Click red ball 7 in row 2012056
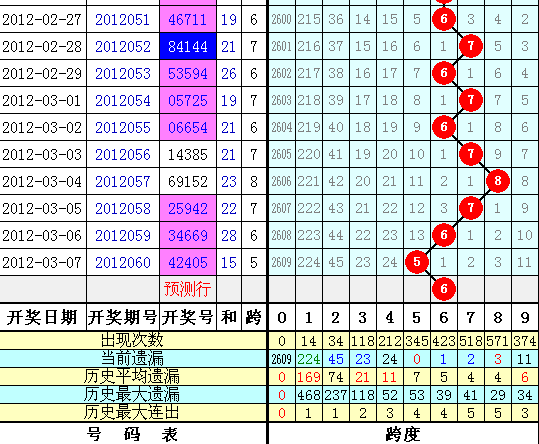 [471, 154]
